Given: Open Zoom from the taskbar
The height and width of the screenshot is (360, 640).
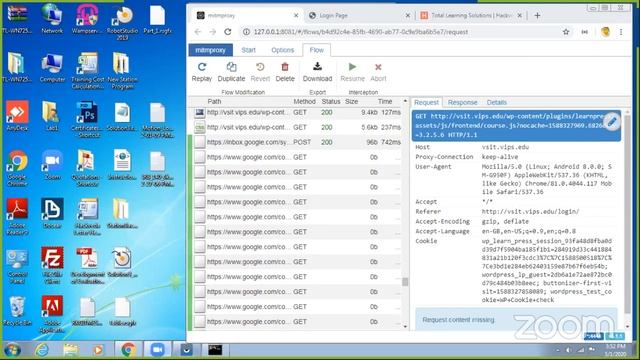Looking at the screenshot, I should [157, 350].
